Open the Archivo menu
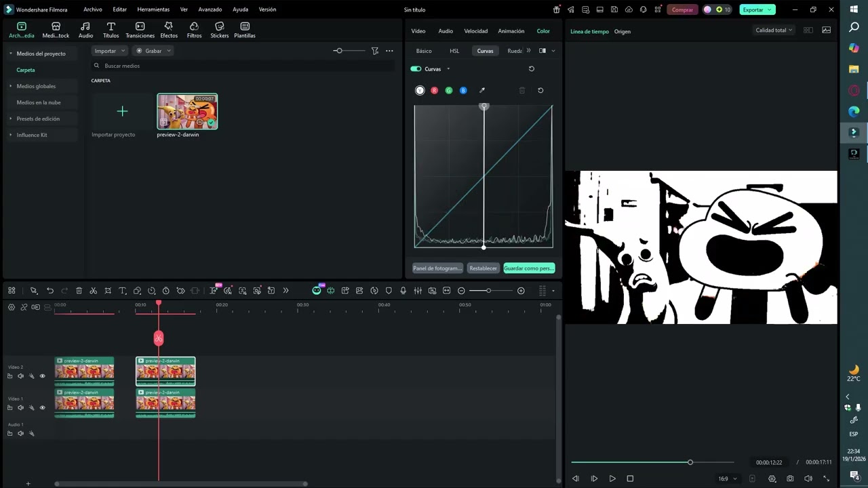This screenshot has height=488, width=868. tap(93, 9)
